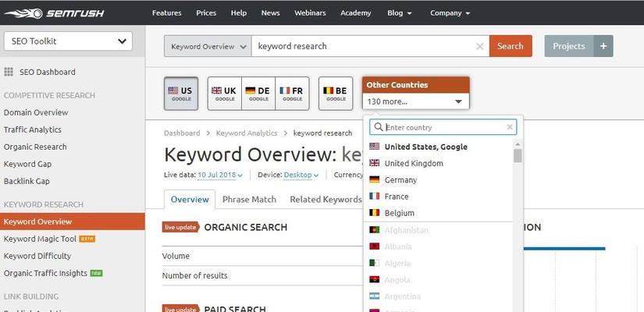Screen dimensions: 644x312
Task: Select the UK Google database button
Action: 224,94
